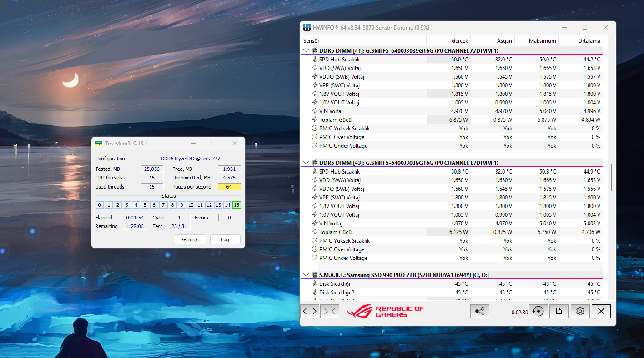Viewport: 644px width, 358px height.
Task: Click the HWiNFO app icon in title bar
Action: (307, 28)
